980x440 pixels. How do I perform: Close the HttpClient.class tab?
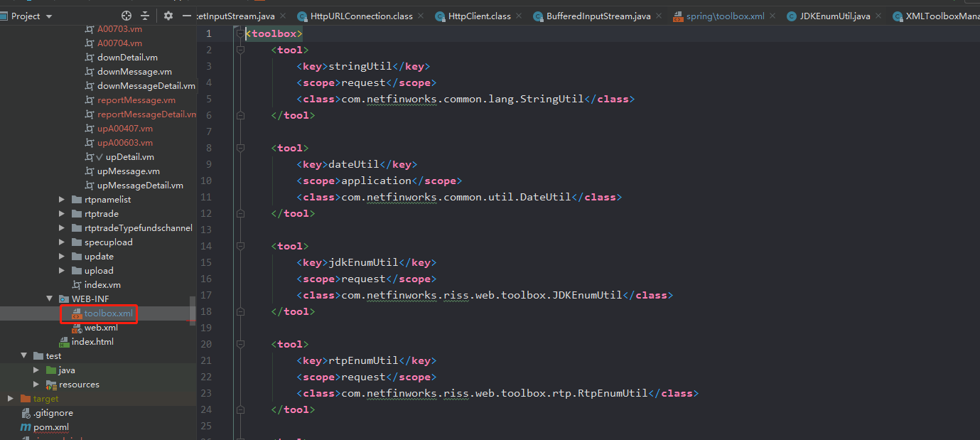pyautogui.click(x=519, y=16)
